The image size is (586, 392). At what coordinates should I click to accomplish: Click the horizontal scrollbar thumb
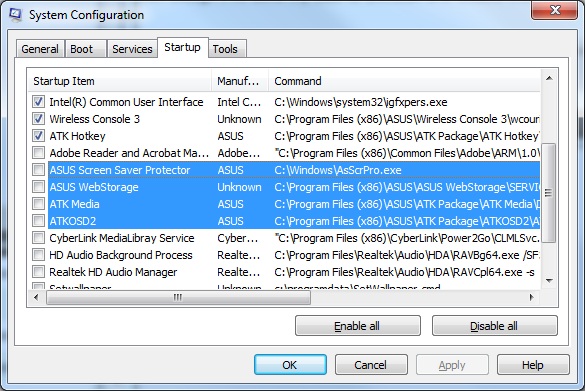[178, 297]
